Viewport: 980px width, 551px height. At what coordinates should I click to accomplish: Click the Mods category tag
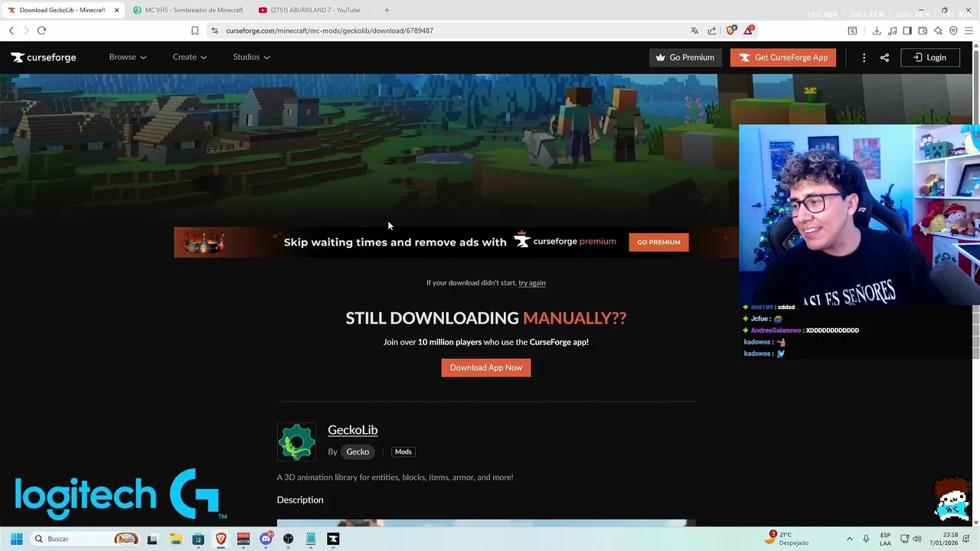tap(403, 452)
